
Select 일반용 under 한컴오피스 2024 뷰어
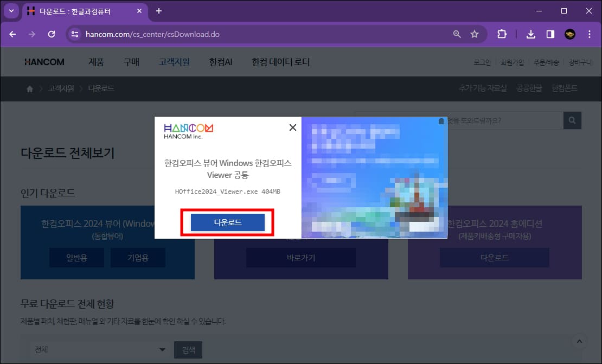(76, 258)
